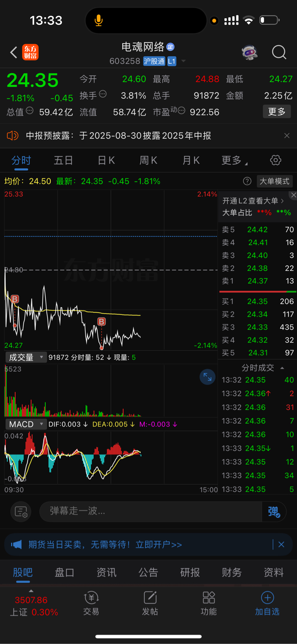Tap the second B buy marker on chart
Screen dimensions: 297x644
point(101,321)
